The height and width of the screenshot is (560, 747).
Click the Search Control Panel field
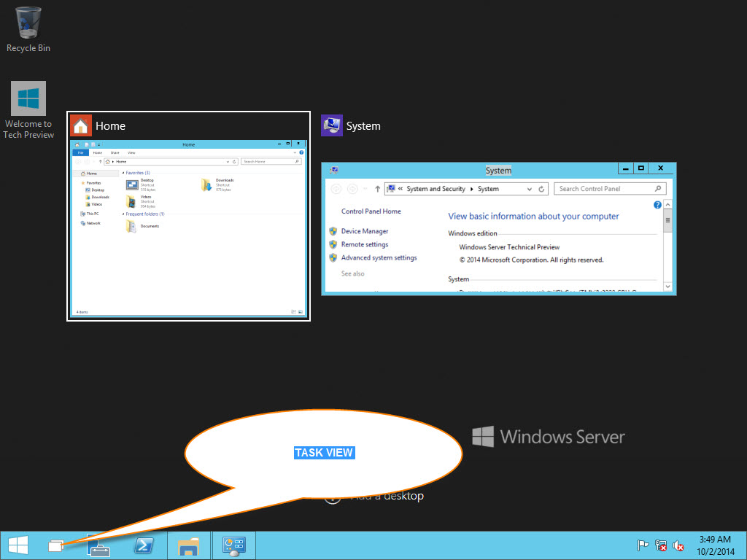(610, 189)
